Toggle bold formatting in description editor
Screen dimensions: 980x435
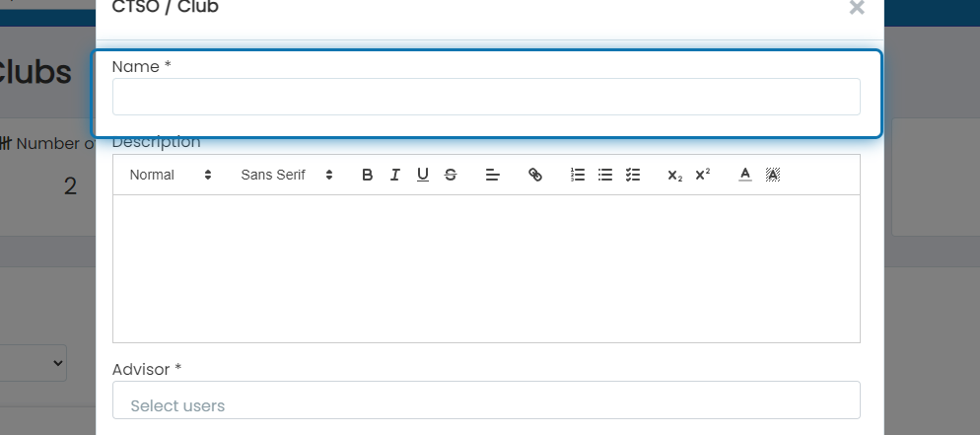(x=368, y=175)
